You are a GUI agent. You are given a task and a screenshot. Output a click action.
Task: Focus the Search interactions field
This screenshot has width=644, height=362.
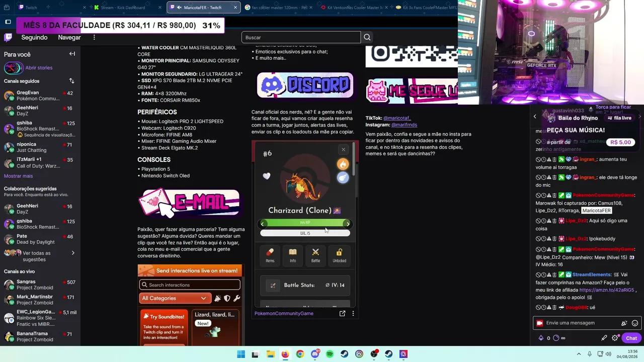190,285
